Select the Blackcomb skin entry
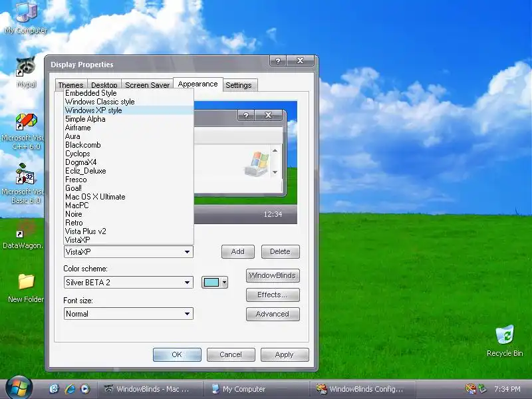The width and height of the screenshot is (532, 399). pyautogui.click(x=128, y=145)
